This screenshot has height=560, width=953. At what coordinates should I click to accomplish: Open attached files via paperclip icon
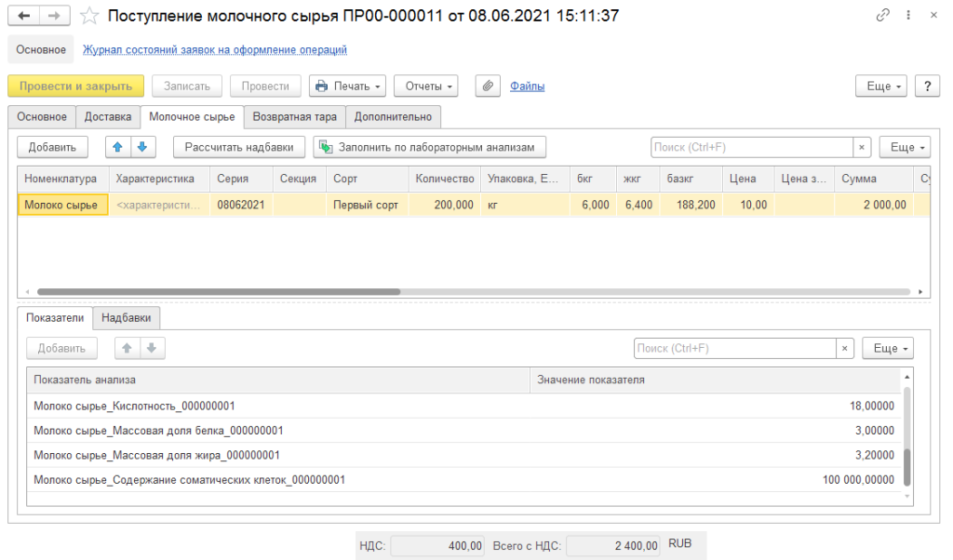point(488,86)
